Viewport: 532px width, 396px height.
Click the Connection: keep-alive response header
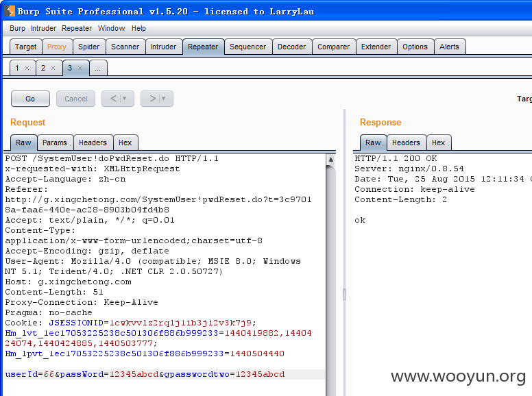(x=415, y=189)
